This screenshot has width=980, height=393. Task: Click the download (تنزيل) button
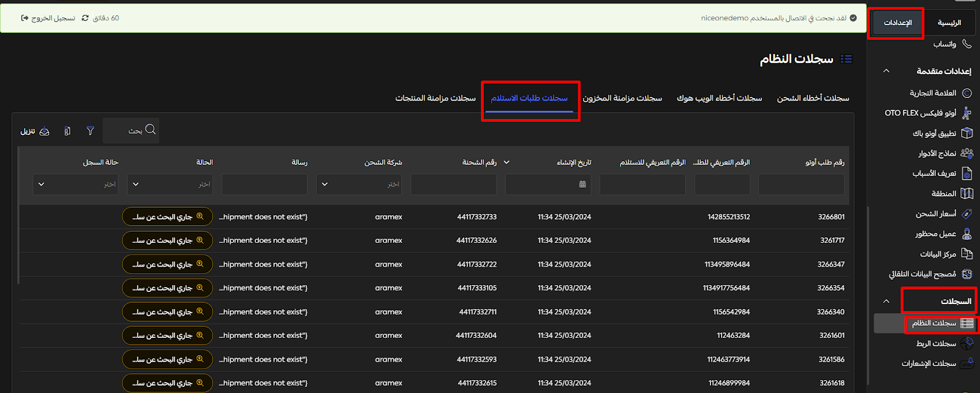[x=35, y=131]
